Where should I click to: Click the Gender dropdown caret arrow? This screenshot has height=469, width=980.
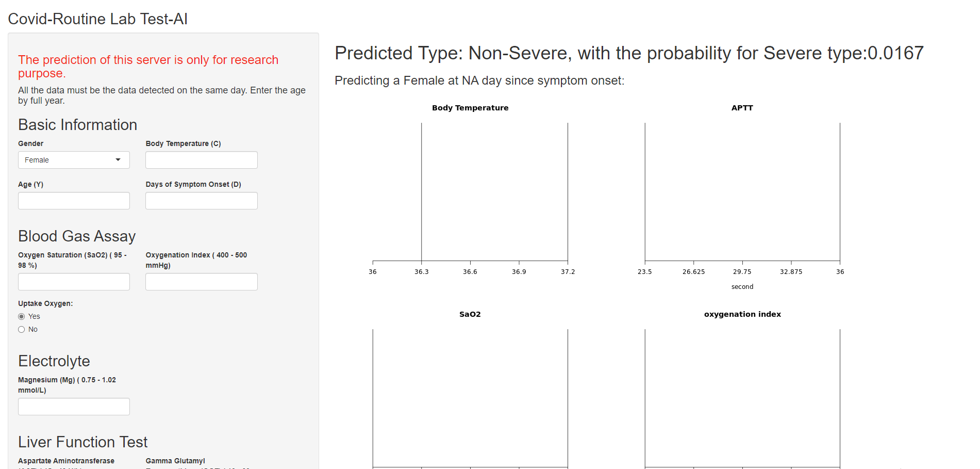pos(118,160)
